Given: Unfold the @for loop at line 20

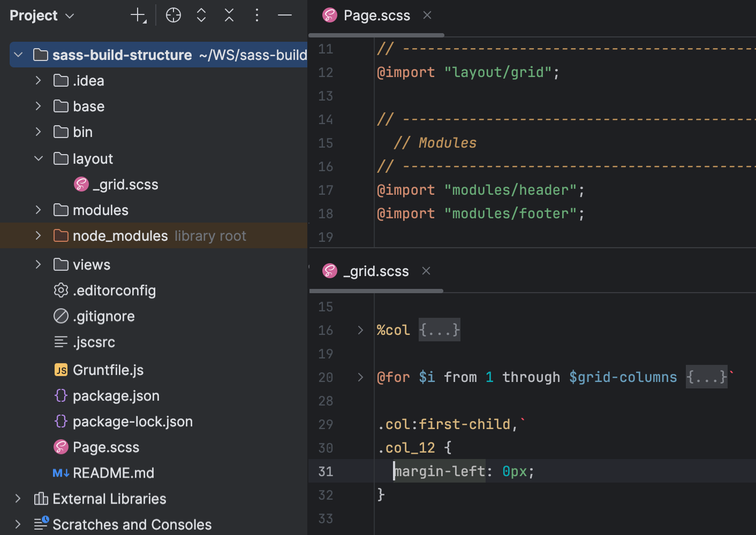Looking at the screenshot, I should click(359, 377).
